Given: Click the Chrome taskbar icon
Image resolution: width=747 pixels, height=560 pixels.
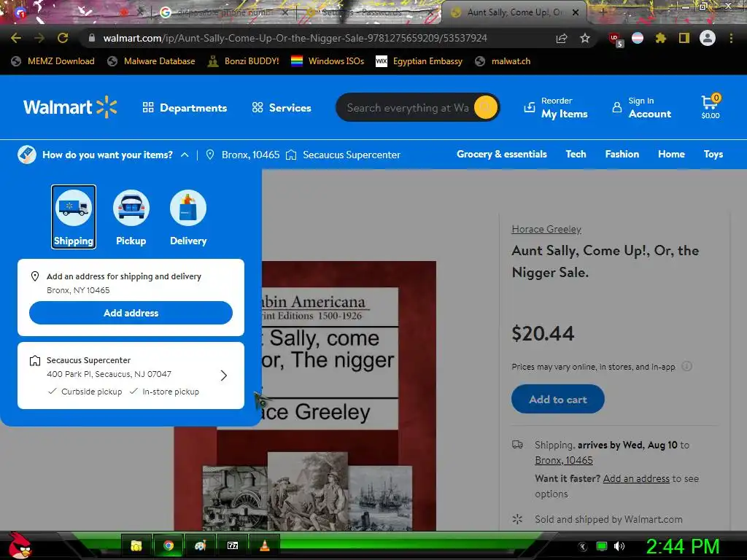Looking at the screenshot, I should click(169, 545).
